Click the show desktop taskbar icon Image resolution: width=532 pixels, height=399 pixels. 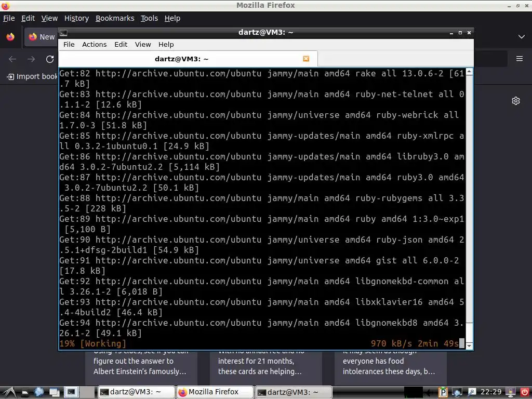click(x=54, y=393)
